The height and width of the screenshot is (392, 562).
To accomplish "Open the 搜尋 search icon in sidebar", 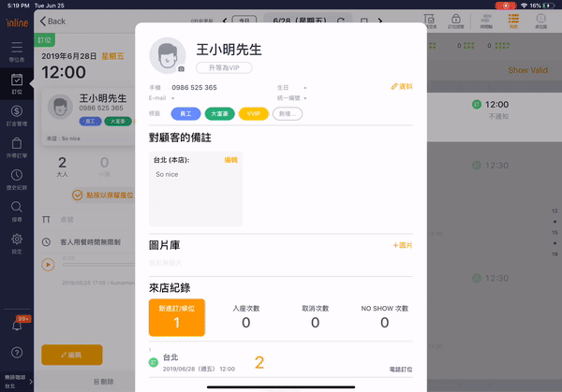I will (x=16, y=210).
